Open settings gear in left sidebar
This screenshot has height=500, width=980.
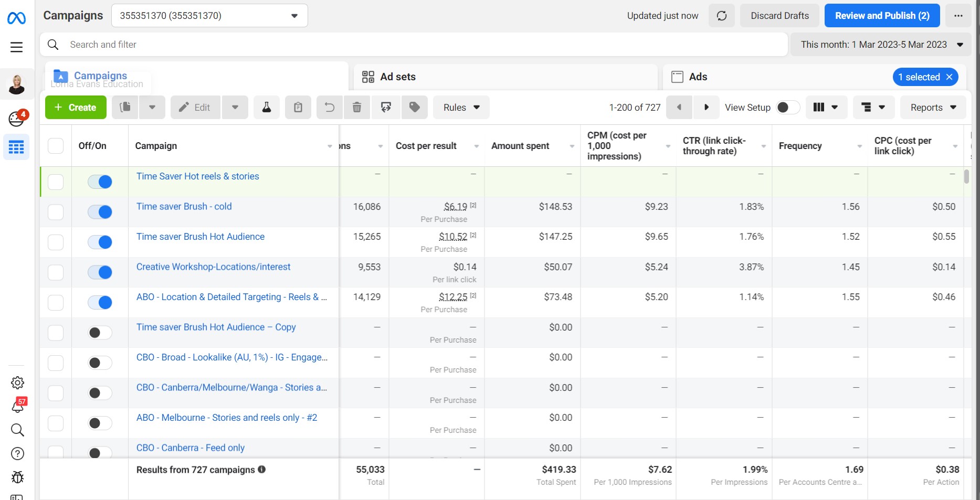[x=17, y=382]
